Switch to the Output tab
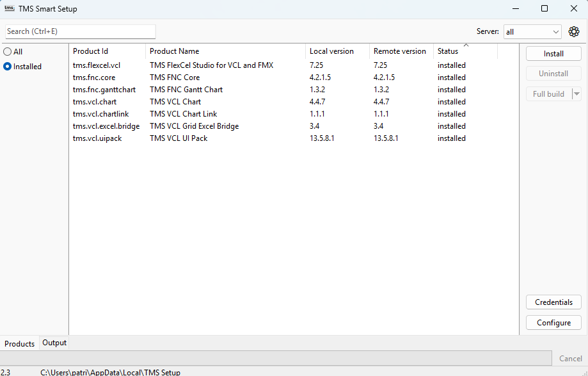588x376 pixels. pos(54,343)
